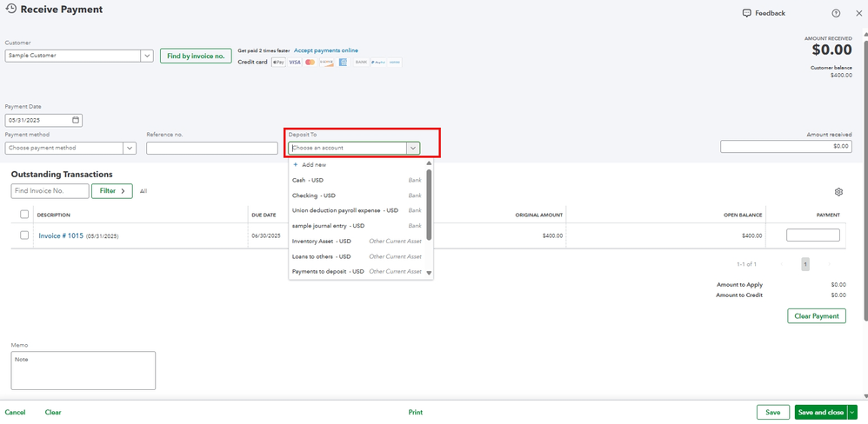Click page 1 in pagination
This screenshot has width=868, height=424.
coord(805,264)
